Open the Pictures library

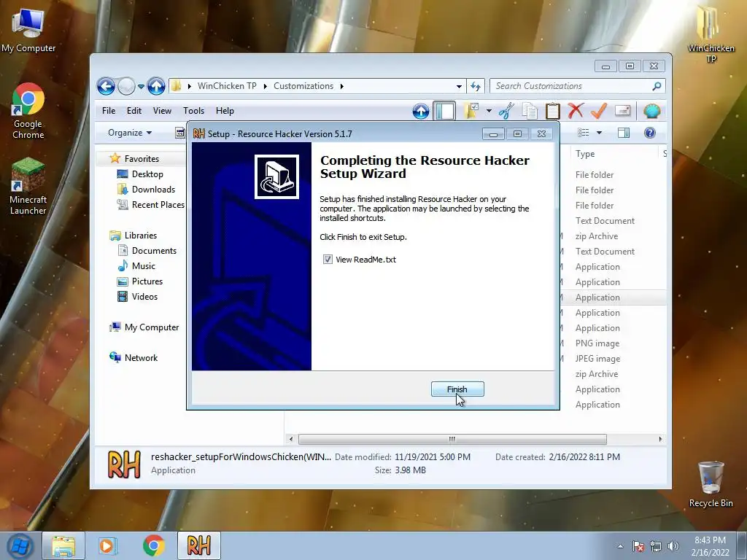147,281
